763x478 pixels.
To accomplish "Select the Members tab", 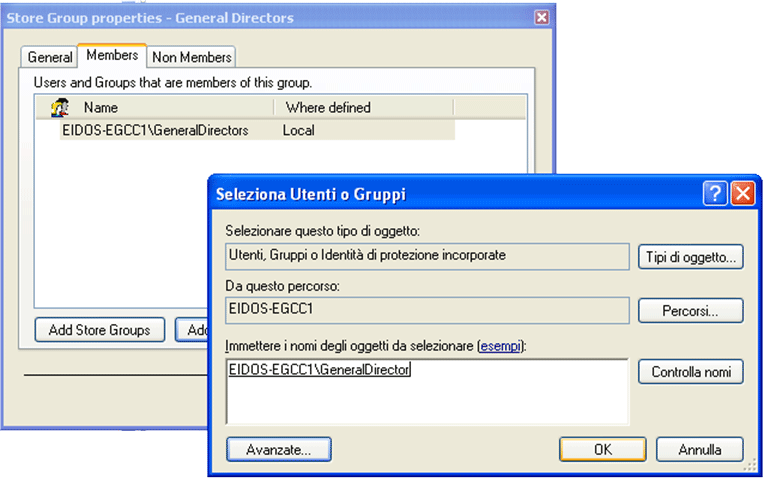I will (x=112, y=55).
